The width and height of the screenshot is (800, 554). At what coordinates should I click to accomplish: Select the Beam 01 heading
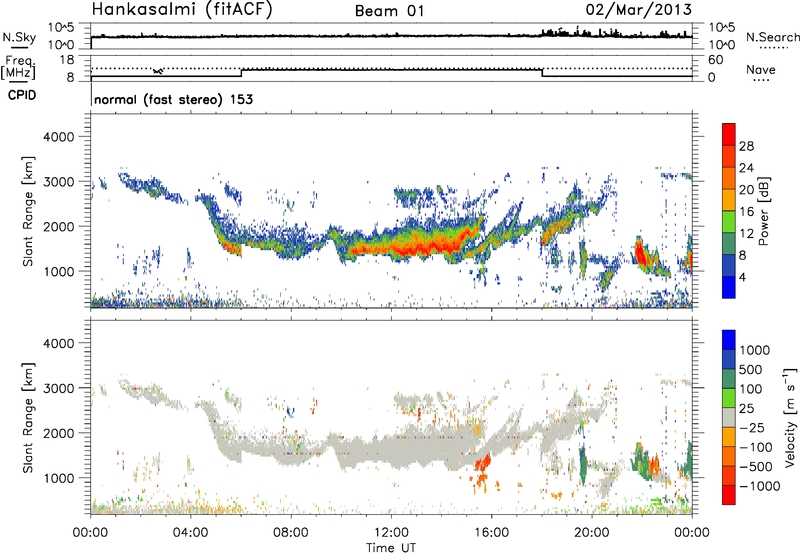(x=390, y=11)
